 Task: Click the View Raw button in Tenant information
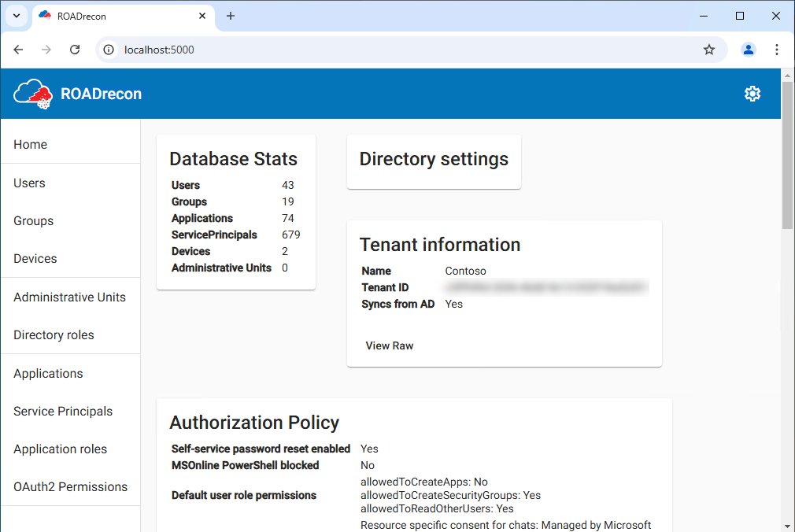click(x=390, y=345)
